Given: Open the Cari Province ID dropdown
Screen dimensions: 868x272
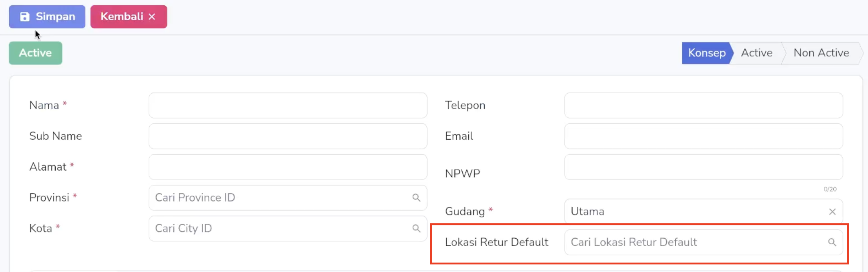Looking at the screenshot, I should [x=288, y=198].
